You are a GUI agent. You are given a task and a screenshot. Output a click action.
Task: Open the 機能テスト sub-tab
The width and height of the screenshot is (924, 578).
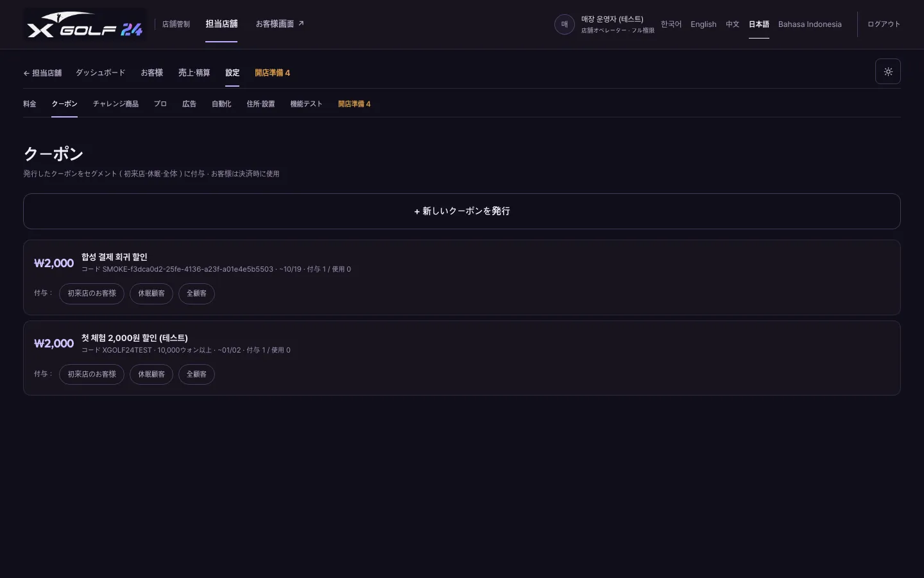pos(306,103)
